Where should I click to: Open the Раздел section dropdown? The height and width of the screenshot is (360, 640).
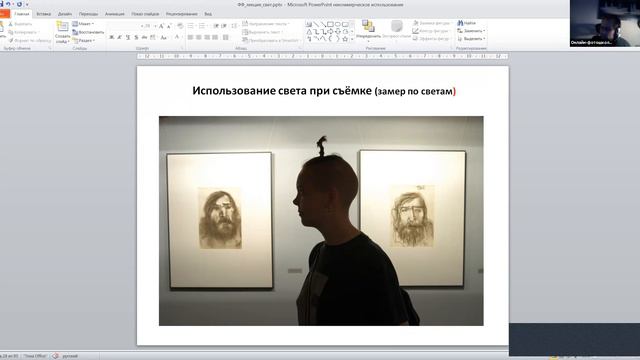84,40
